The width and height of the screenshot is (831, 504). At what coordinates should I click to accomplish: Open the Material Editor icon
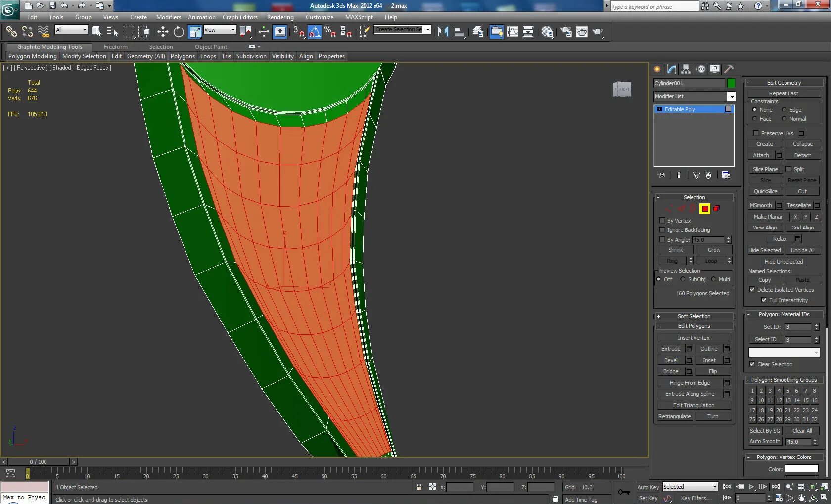click(x=547, y=32)
